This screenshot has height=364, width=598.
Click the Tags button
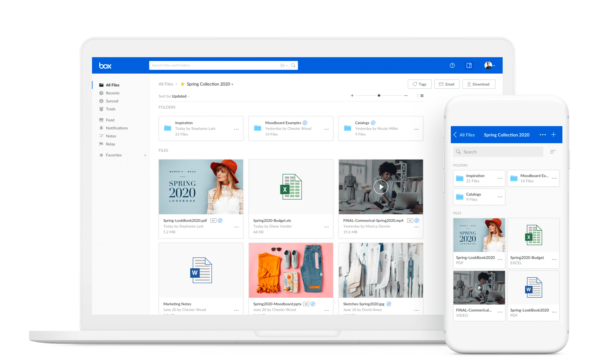pos(420,84)
